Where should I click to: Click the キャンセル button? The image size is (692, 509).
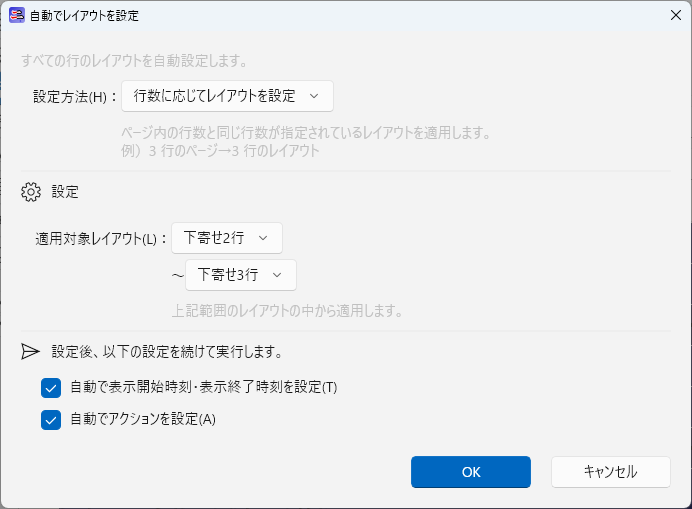tap(611, 472)
